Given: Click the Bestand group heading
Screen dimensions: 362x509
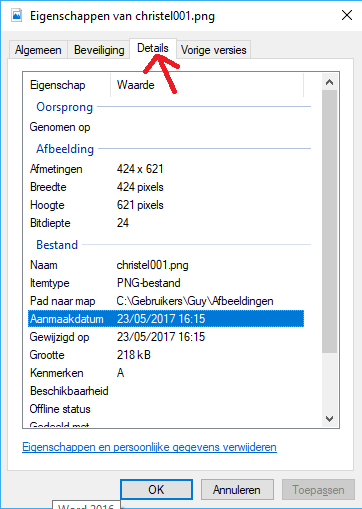Looking at the screenshot, I should (x=57, y=245).
